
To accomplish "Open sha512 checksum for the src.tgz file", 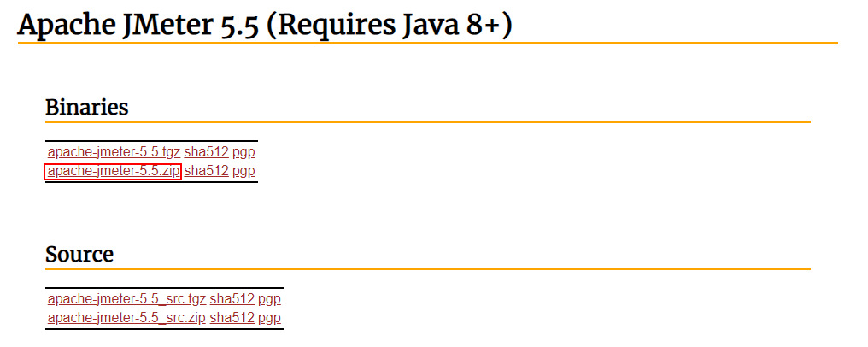I will (232, 299).
